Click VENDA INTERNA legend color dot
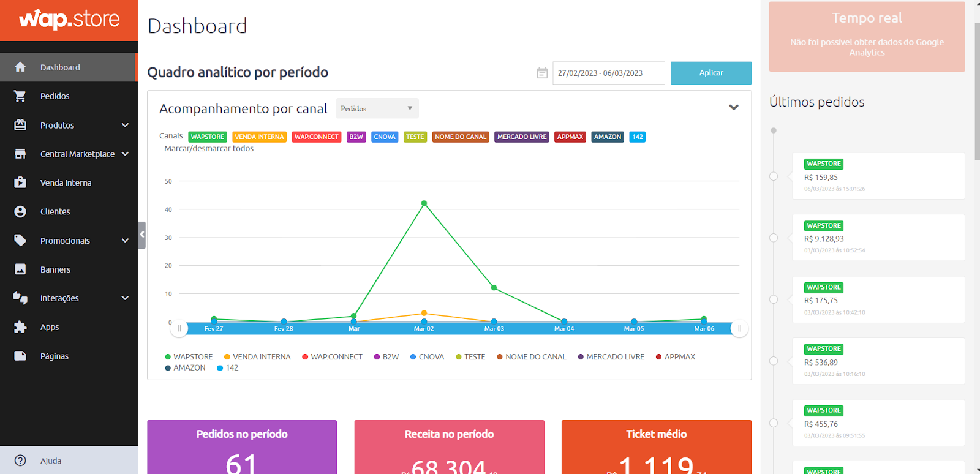The width and height of the screenshot is (980, 474). tap(227, 357)
